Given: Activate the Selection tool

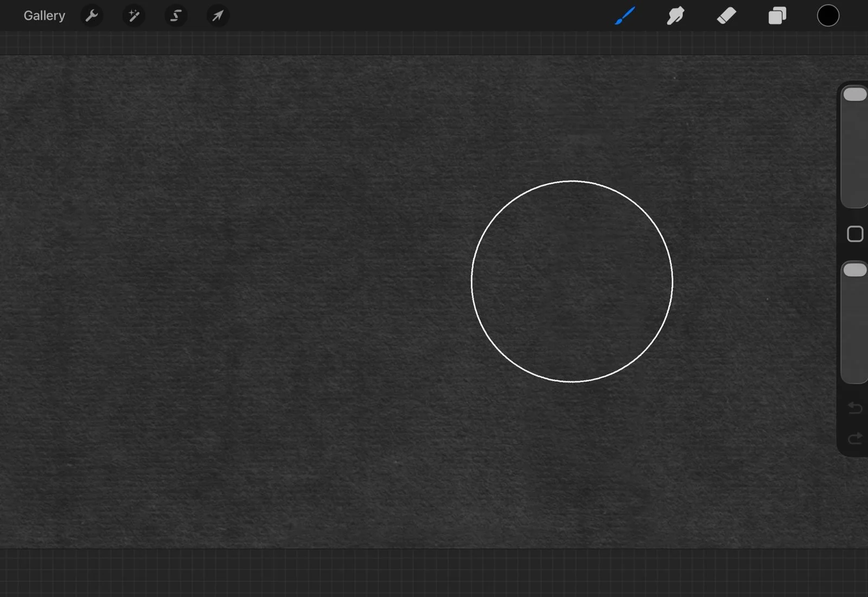Looking at the screenshot, I should (176, 16).
